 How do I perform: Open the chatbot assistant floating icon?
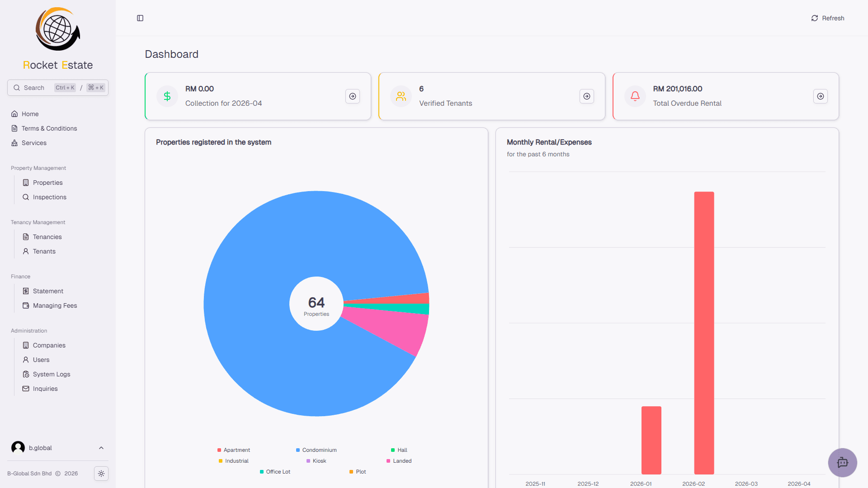[842, 462]
